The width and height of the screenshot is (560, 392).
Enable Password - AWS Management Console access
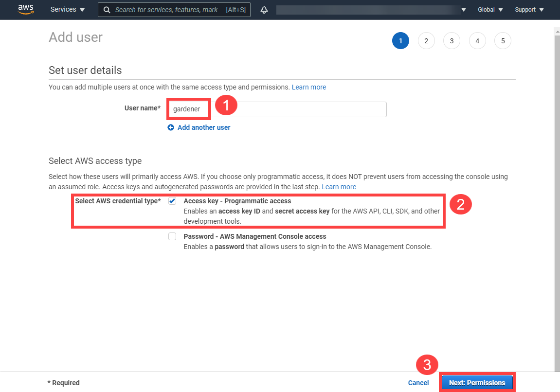tap(172, 237)
